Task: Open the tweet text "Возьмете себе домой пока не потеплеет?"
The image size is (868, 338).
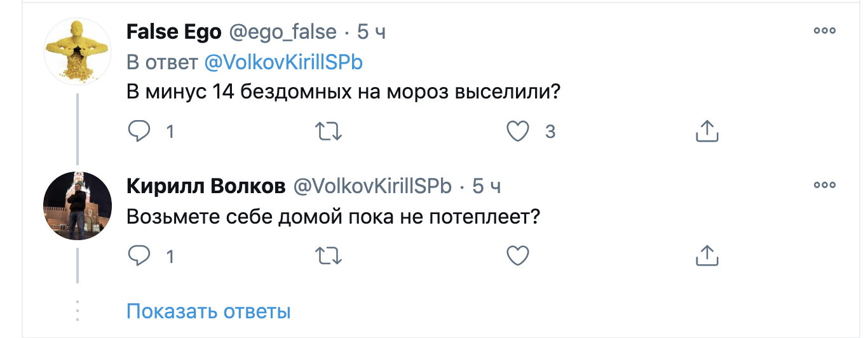Action: tap(333, 217)
